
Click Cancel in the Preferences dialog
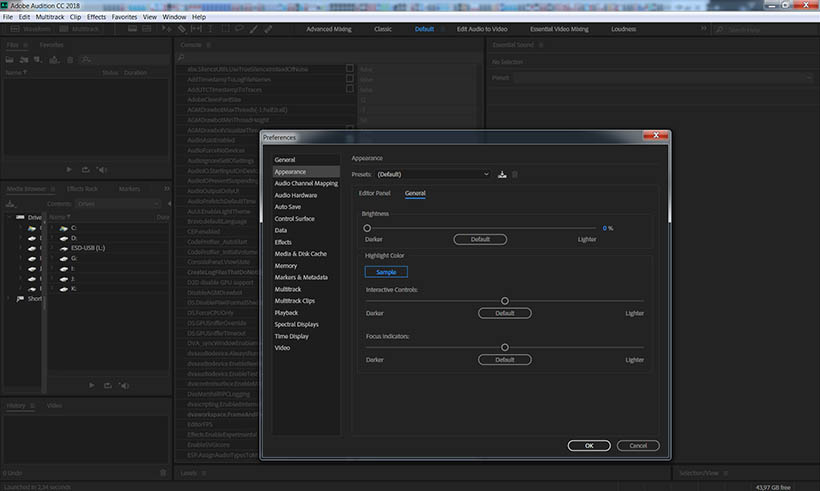pyautogui.click(x=638, y=446)
